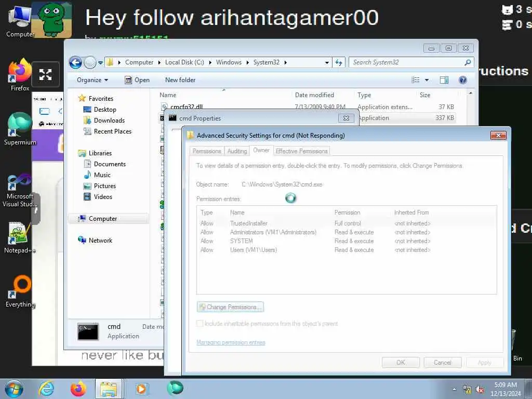Show the preview pane in Explorer
Image resolution: width=532 pixels, height=399 pixels.
point(444,80)
